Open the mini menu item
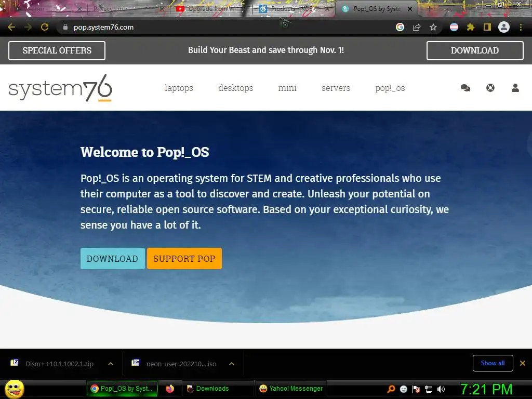 [287, 88]
